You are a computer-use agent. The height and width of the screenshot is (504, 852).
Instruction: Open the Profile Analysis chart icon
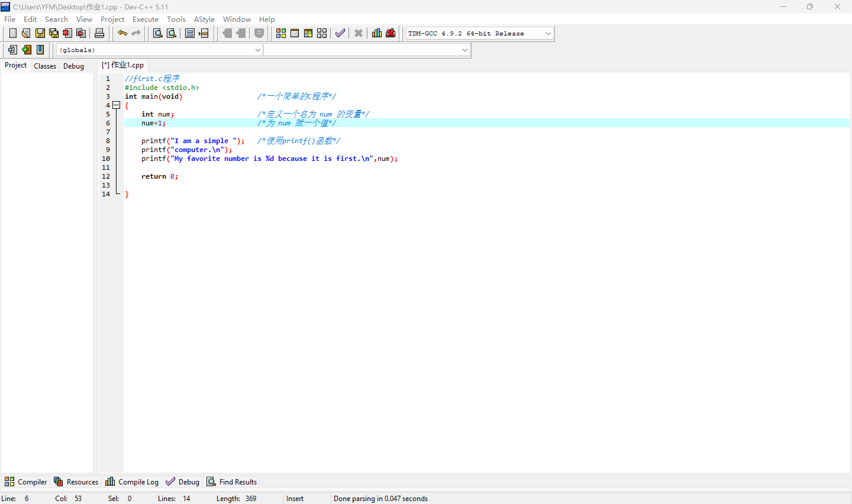[x=377, y=33]
